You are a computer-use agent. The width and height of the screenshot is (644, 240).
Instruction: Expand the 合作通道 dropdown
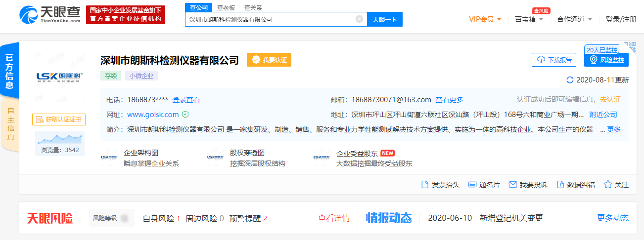tap(574, 19)
